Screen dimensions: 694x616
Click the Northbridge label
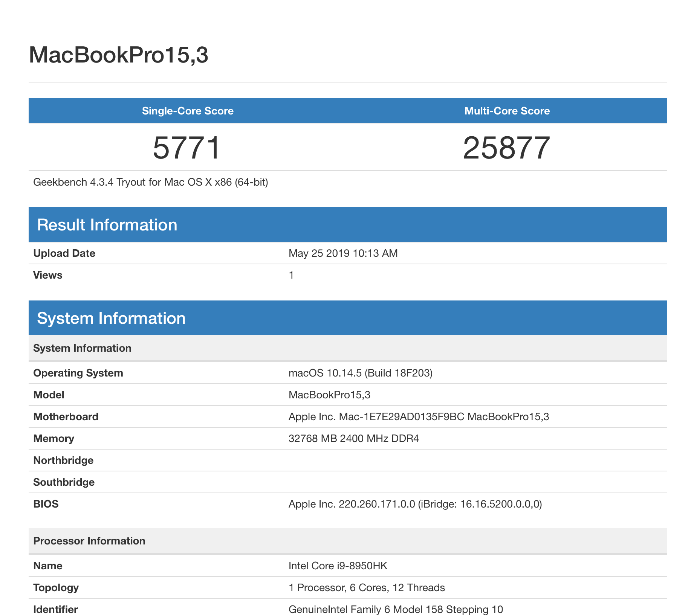pos(63,460)
